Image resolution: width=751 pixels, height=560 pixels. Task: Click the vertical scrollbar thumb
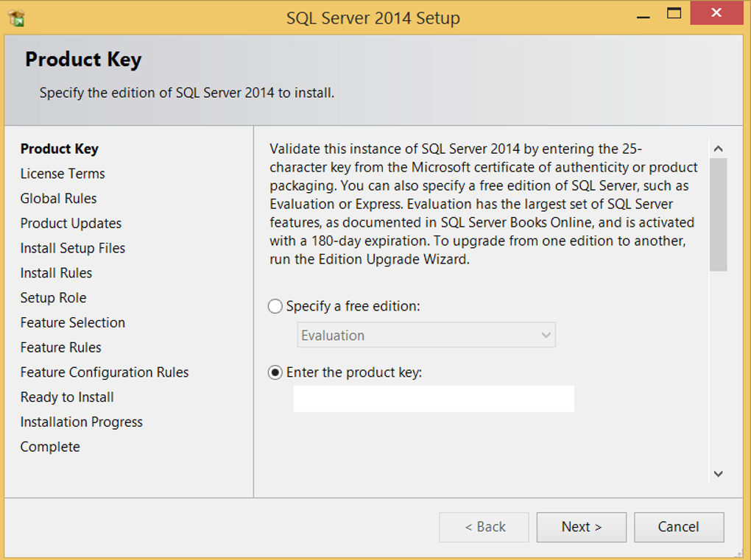718,214
